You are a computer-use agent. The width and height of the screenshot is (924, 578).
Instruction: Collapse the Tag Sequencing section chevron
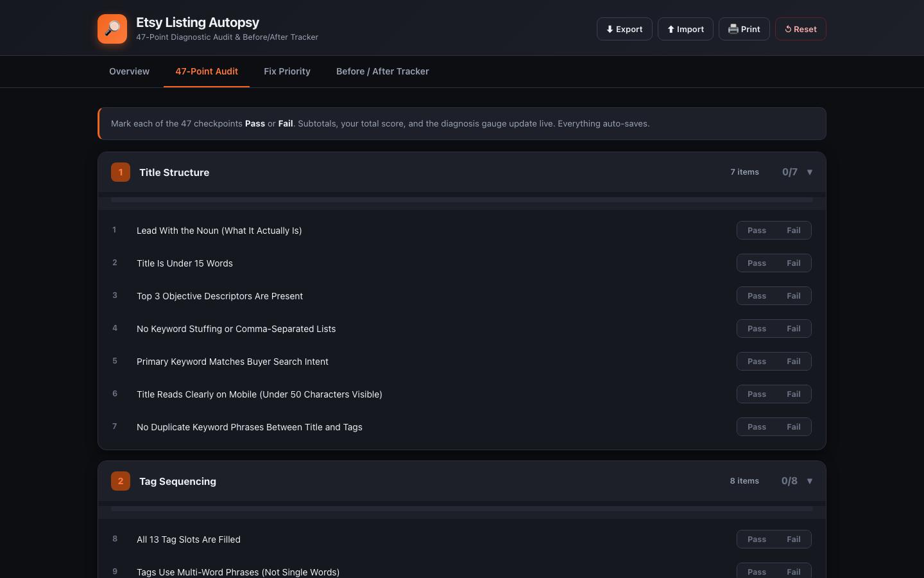tap(810, 481)
